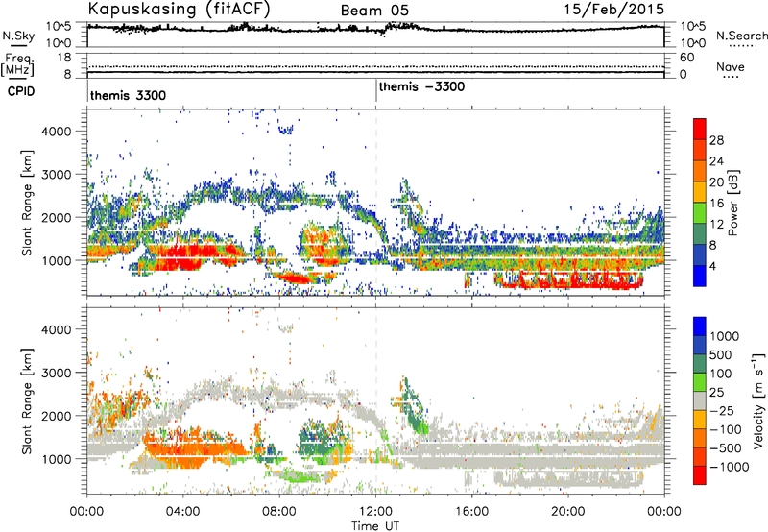Click the Slant Range [km] label of the velocity panel
This screenshot has height=532, width=768.
pos(27,400)
